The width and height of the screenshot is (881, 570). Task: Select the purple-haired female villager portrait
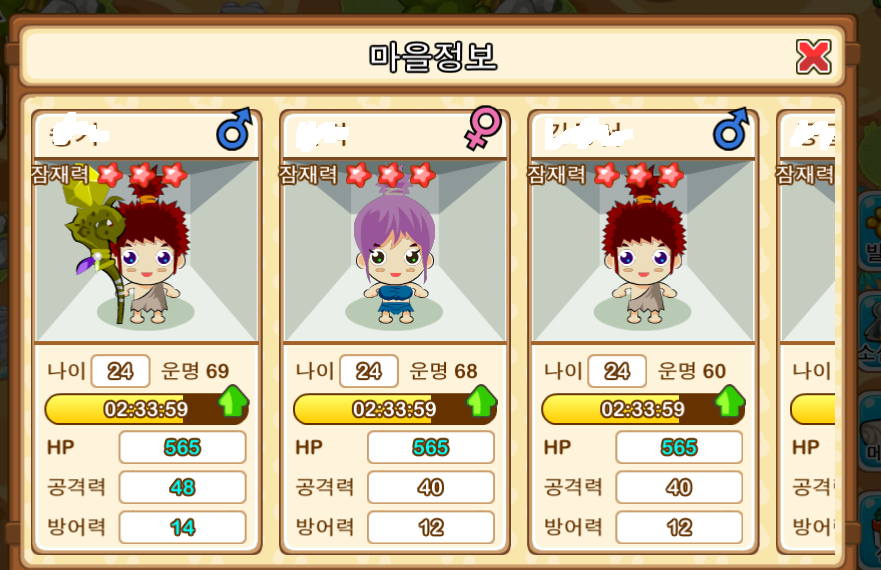coord(394,251)
